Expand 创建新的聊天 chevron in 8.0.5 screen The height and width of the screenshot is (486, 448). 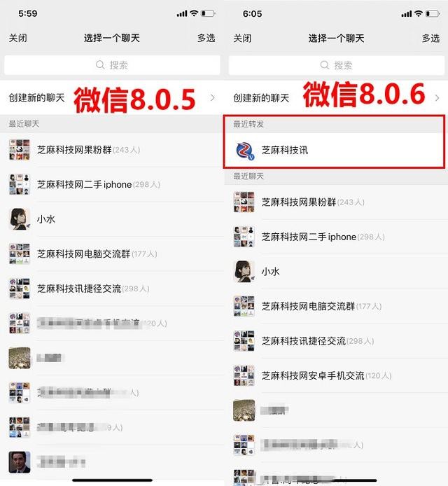[213, 97]
